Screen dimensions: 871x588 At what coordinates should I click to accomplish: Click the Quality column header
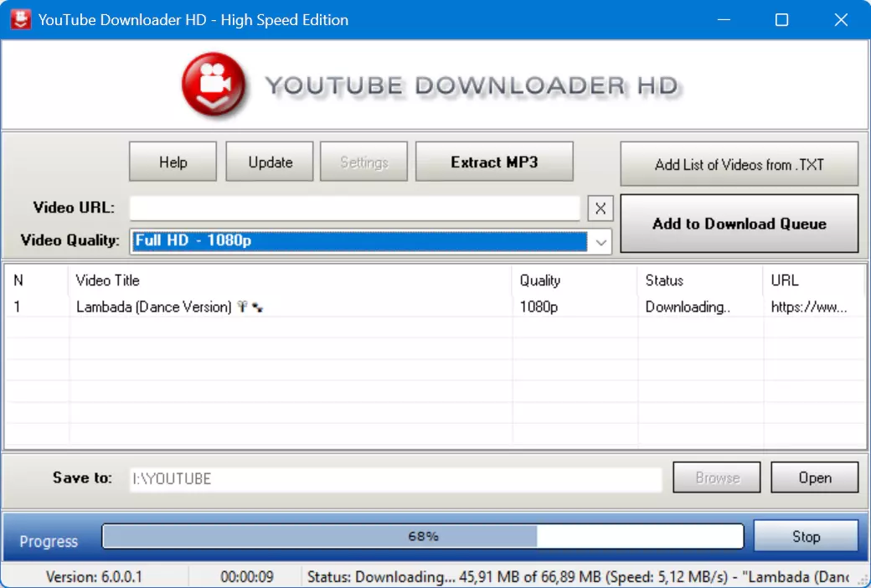click(575, 280)
